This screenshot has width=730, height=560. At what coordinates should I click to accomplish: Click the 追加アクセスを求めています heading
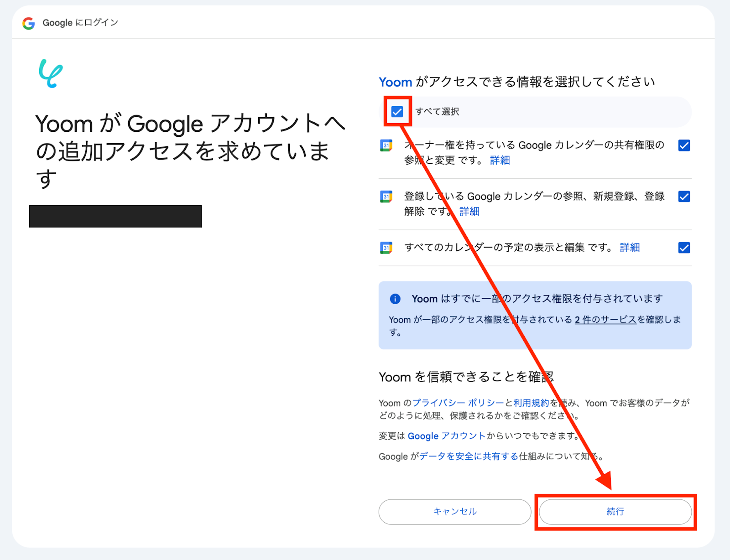[190, 151]
